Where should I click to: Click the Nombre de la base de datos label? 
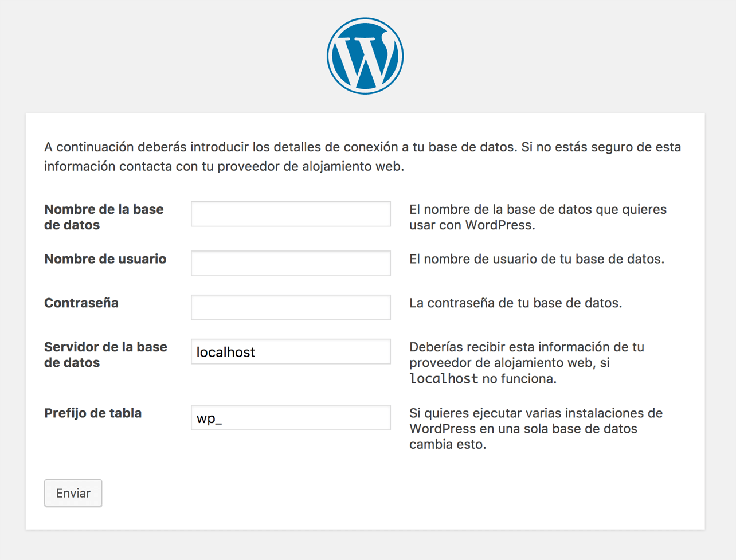pos(104,217)
